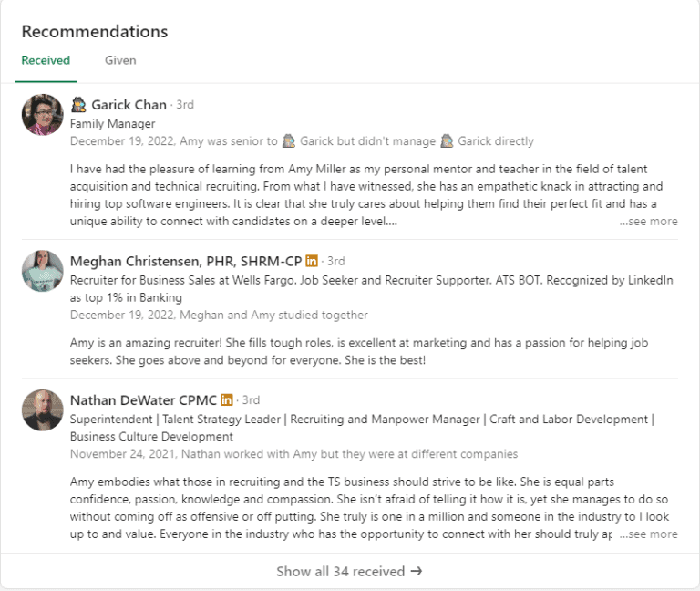This screenshot has width=700, height=591.
Task: Click LinkedIn badge next to Nathan DeWater
Action: click(x=227, y=399)
